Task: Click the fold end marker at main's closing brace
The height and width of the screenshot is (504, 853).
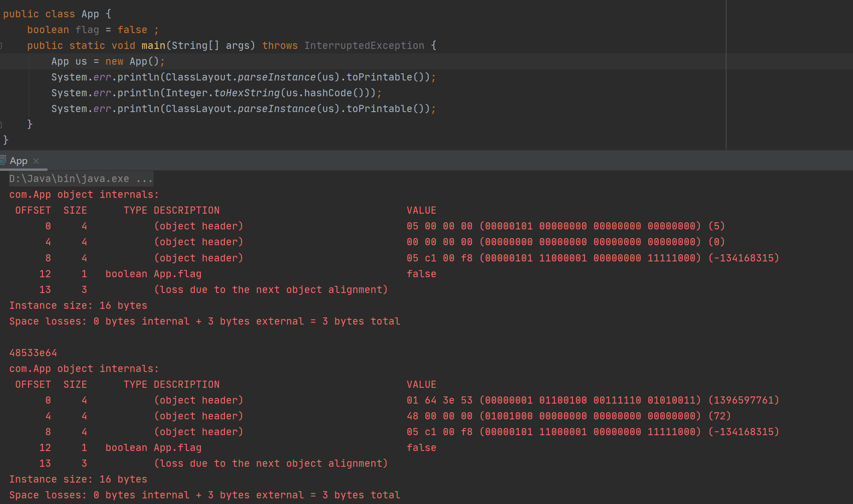Action: click(1, 124)
